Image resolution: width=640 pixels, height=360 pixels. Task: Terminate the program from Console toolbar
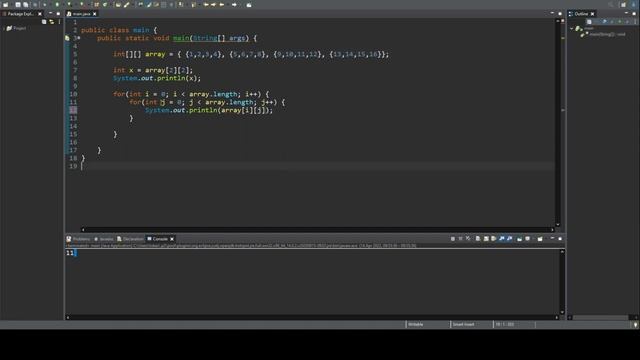point(453,239)
